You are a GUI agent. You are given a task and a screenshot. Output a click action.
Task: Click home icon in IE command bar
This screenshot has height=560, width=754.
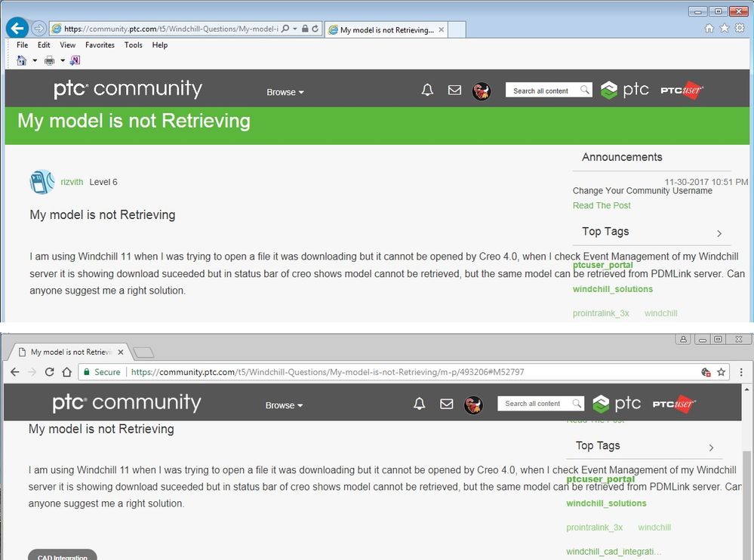tap(21, 60)
